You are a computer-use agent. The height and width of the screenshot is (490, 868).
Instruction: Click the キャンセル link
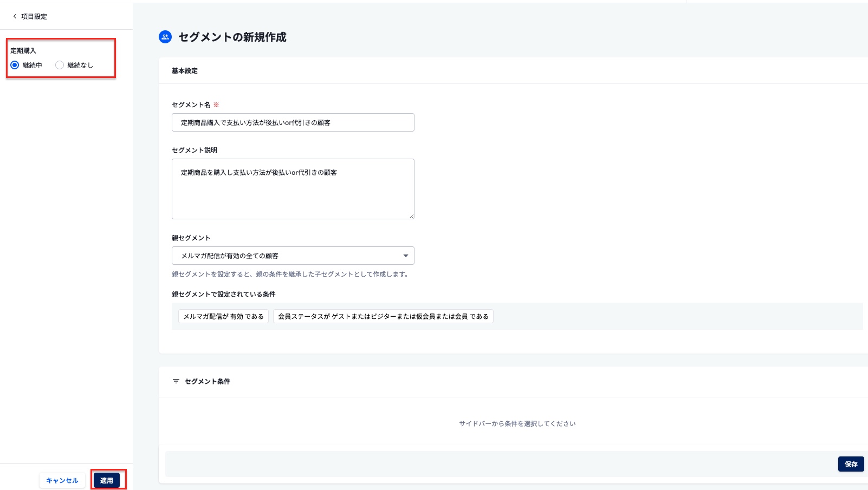[62, 480]
